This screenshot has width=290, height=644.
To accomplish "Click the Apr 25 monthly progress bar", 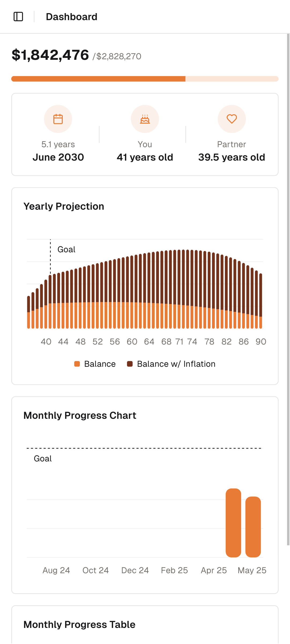I will coord(233,523).
